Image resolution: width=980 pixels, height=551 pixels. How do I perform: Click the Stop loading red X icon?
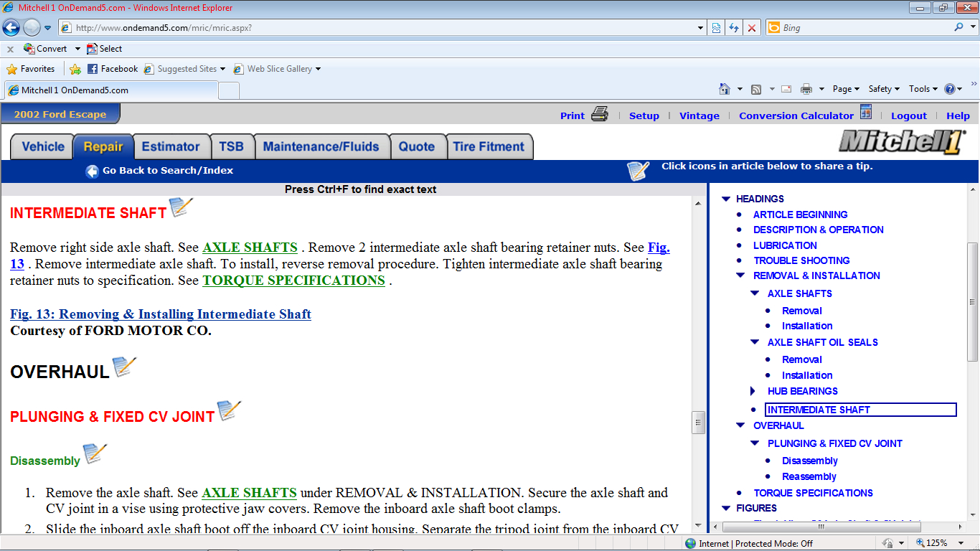click(752, 28)
